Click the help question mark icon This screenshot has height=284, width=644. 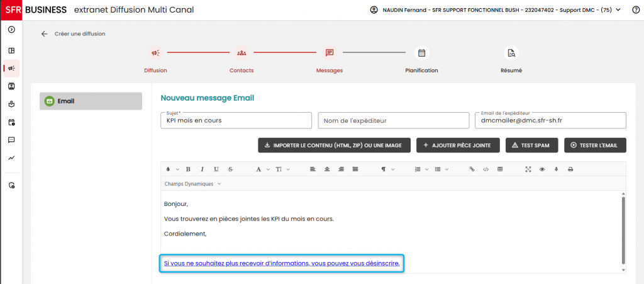[x=635, y=10]
